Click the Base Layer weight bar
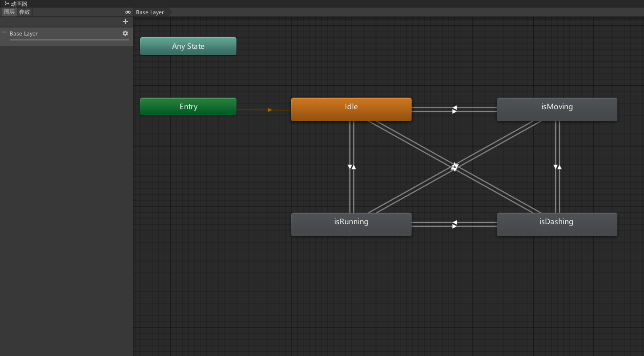Image resolution: width=644 pixels, height=356 pixels. coord(69,40)
